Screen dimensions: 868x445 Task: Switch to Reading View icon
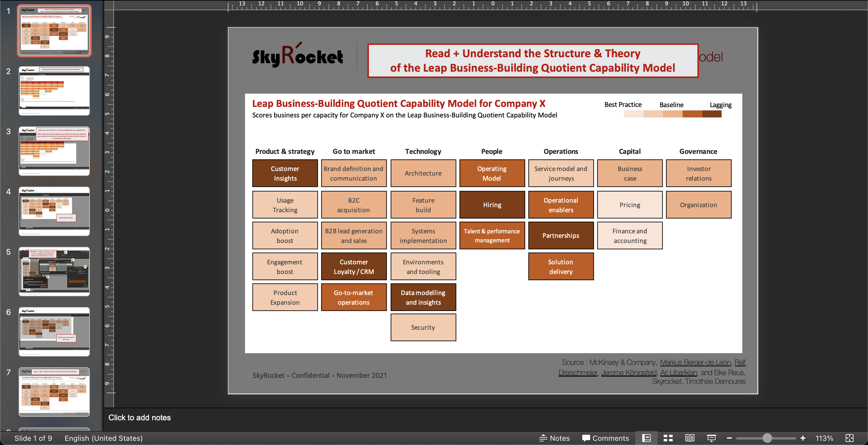[690, 438]
